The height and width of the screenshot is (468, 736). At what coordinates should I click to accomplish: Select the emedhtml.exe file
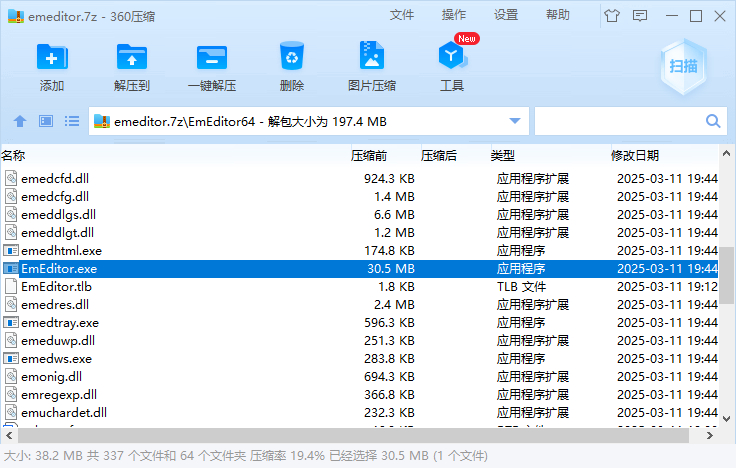pos(61,251)
